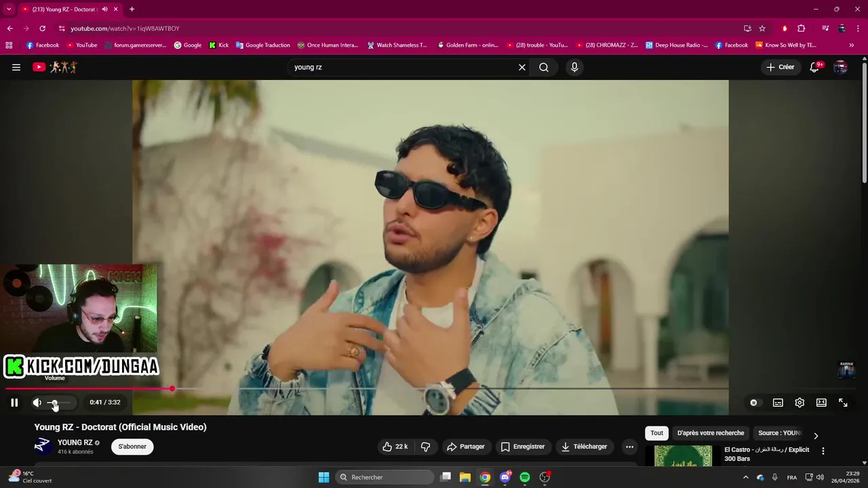Open the YouTube account avatar menu

pos(840,67)
